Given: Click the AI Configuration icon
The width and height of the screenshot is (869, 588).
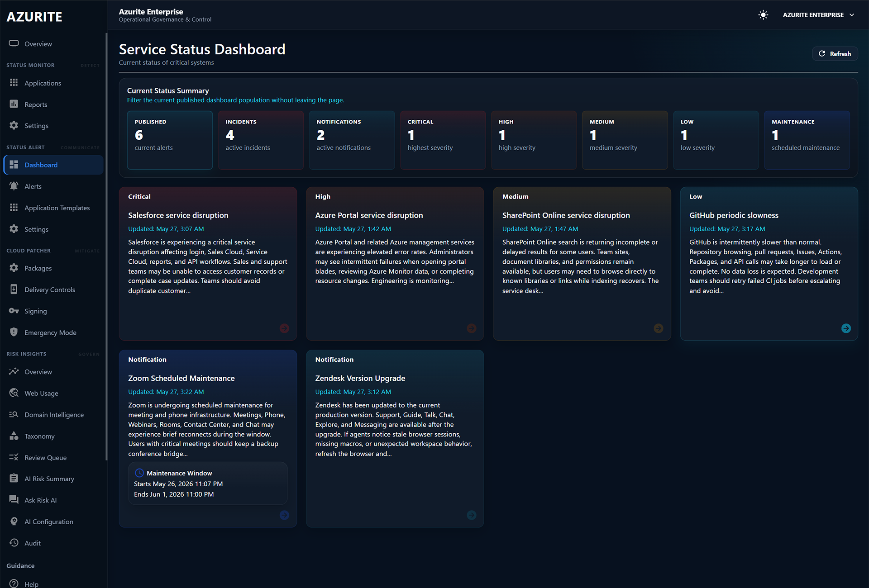Looking at the screenshot, I should pos(14,521).
